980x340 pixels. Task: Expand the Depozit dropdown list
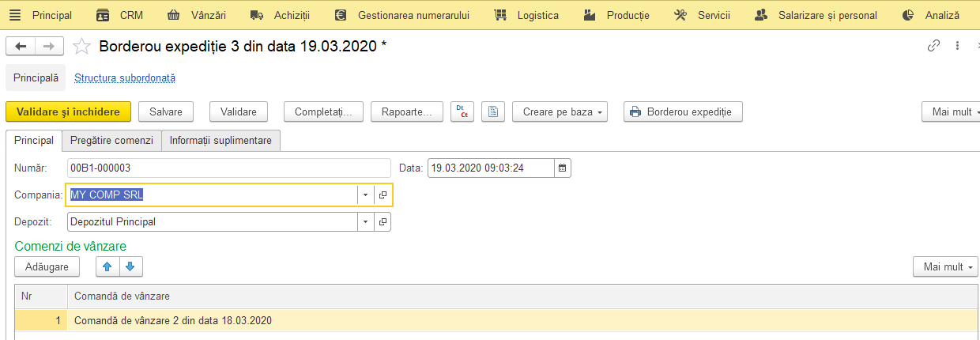point(365,222)
